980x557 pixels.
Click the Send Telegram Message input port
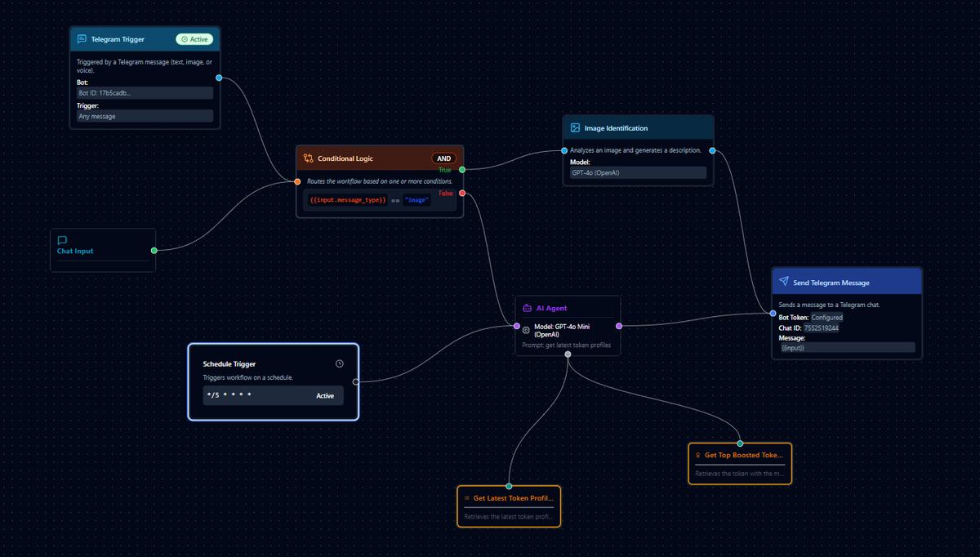(773, 313)
